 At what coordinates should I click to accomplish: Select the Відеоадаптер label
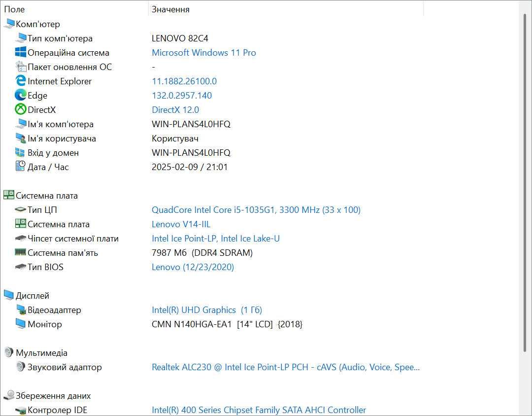54,310
